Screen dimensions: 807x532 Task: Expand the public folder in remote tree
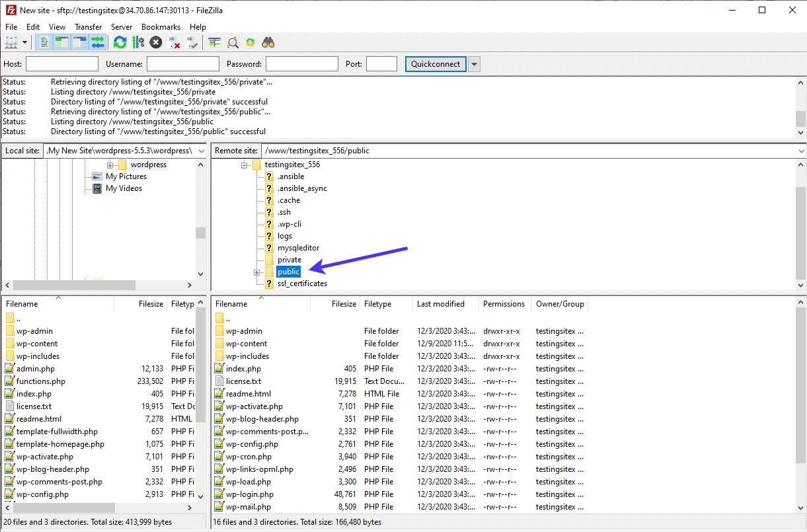256,272
